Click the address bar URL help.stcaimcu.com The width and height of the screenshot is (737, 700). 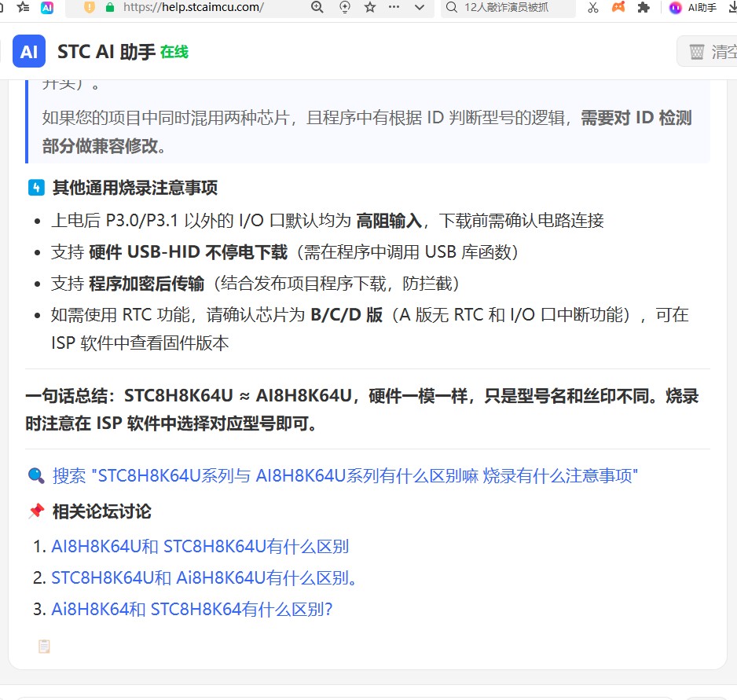pos(193,7)
